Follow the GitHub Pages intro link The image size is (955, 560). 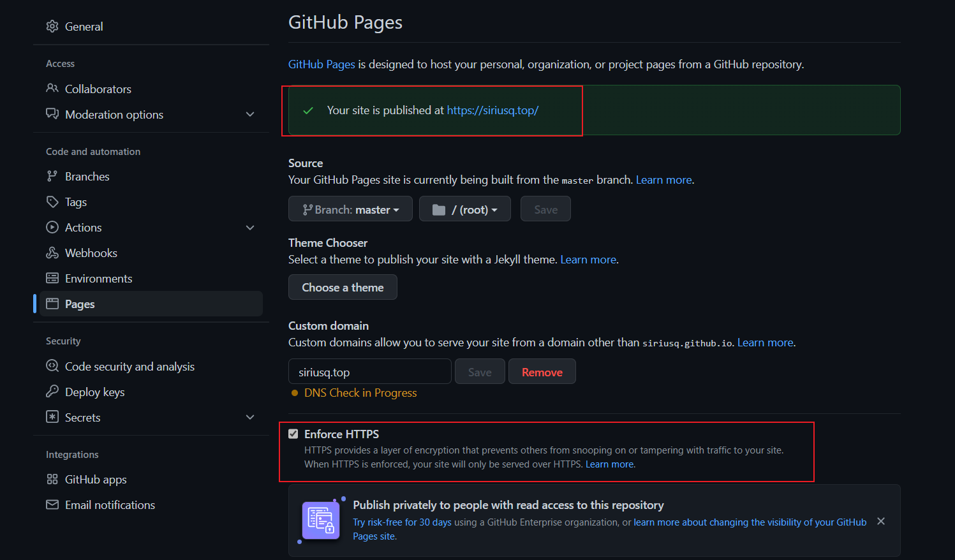(322, 64)
